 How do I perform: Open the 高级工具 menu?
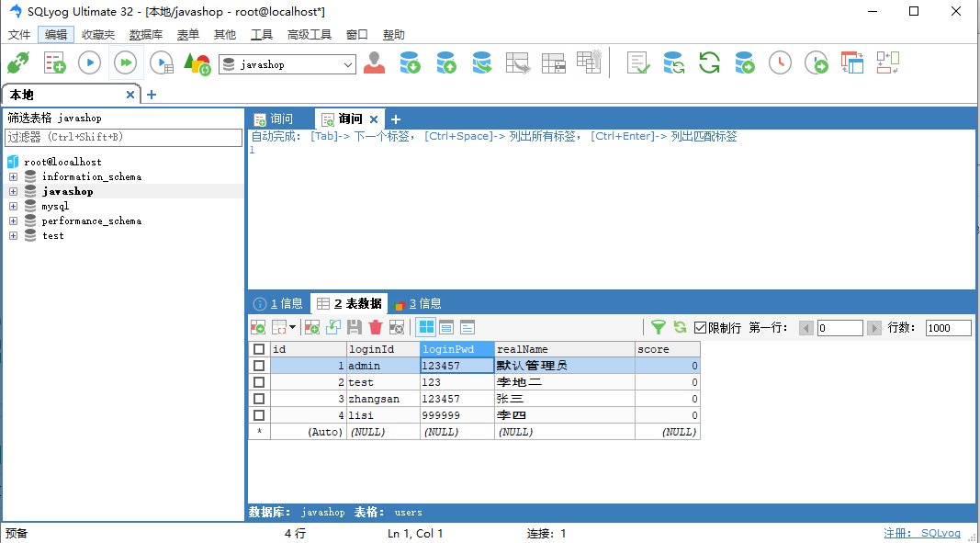(309, 34)
